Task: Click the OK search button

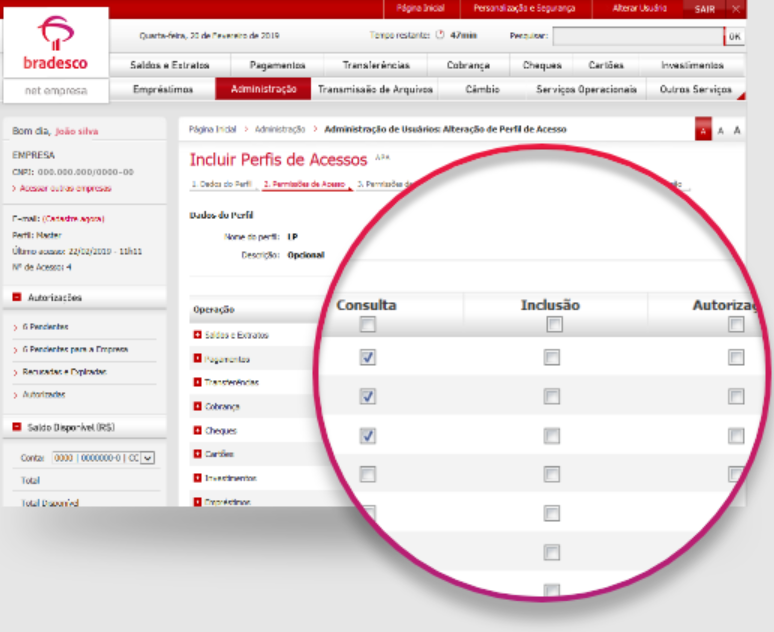Action: (x=735, y=36)
